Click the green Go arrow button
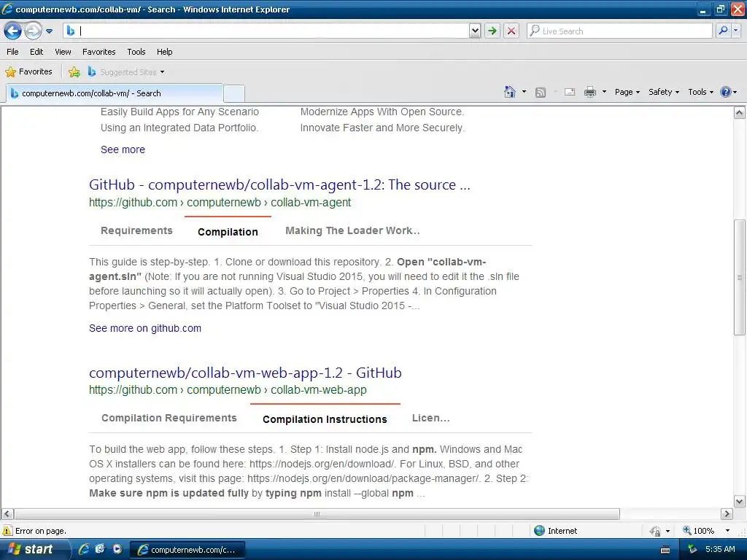The height and width of the screenshot is (560, 747). (492, 31)
